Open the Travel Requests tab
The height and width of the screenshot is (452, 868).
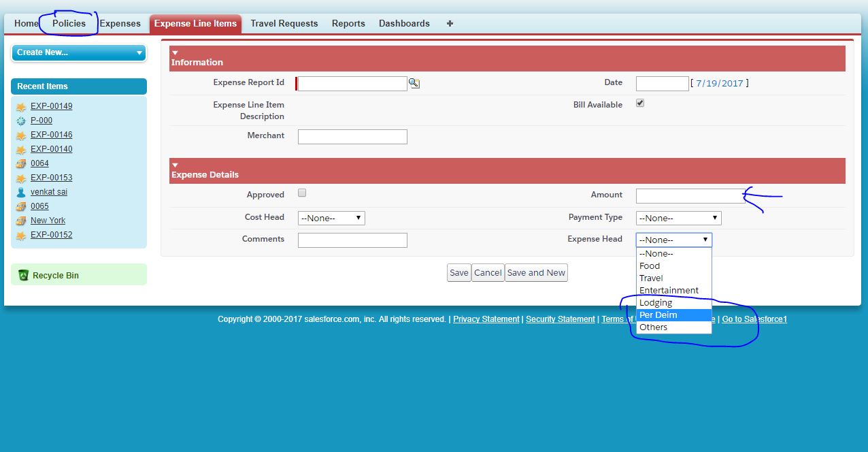pyautogui.click(x=284, y=23)
